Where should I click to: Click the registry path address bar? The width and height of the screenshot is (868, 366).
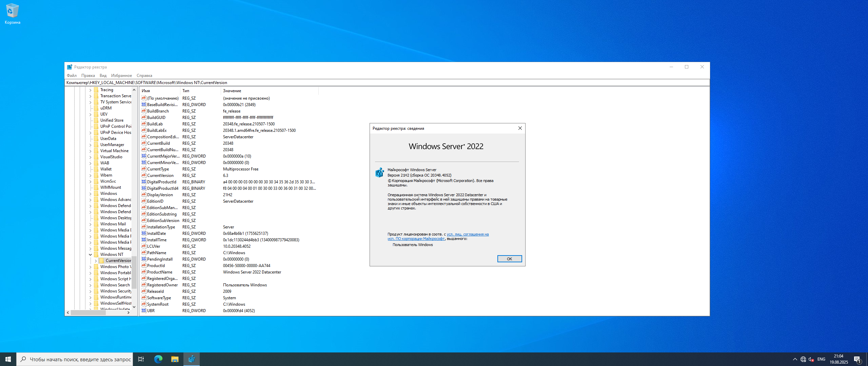pyautogui.click(x=387, y=83)
